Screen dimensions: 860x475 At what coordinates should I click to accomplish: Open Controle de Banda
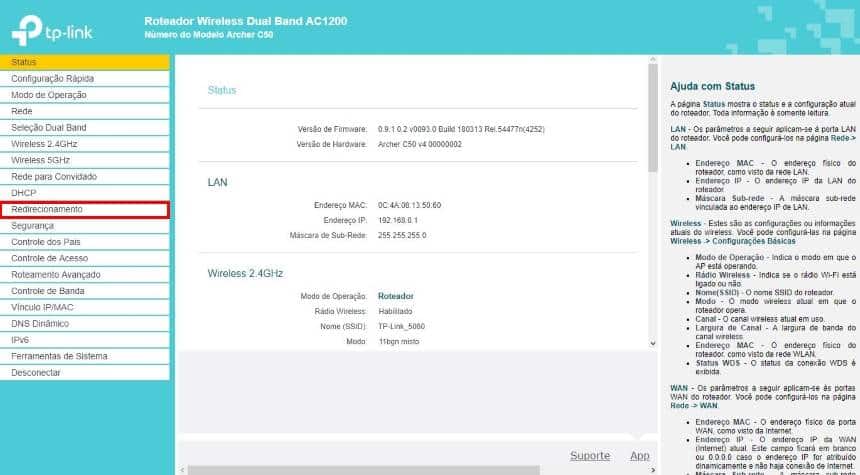click(84, 291)
